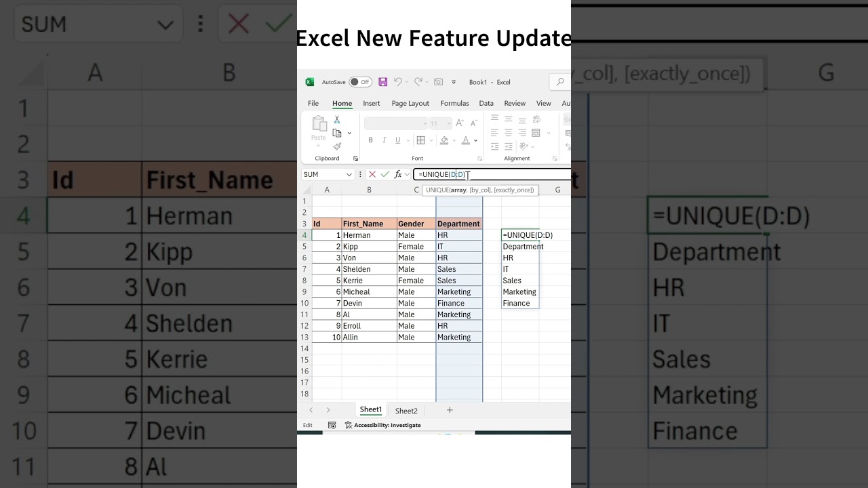This screenshot has width=868, height=488.
Task: Open the font size dropdown
Action: [449, 123]
